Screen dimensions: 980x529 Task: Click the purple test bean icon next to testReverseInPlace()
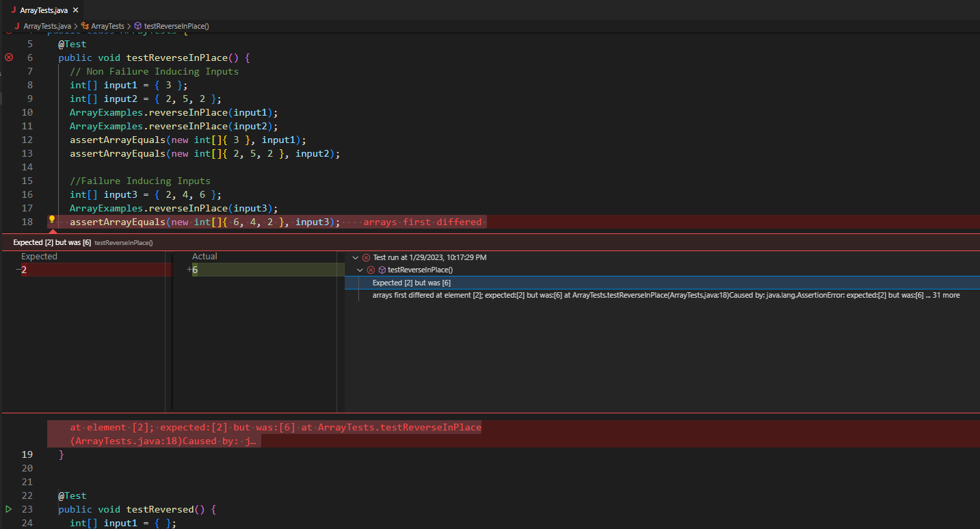(x=382, y=270)
